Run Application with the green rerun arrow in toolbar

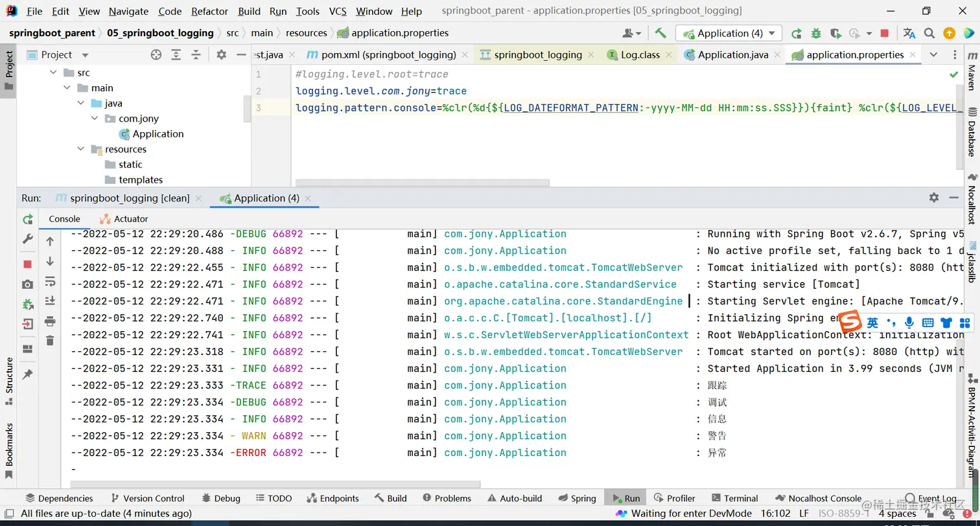797,33
